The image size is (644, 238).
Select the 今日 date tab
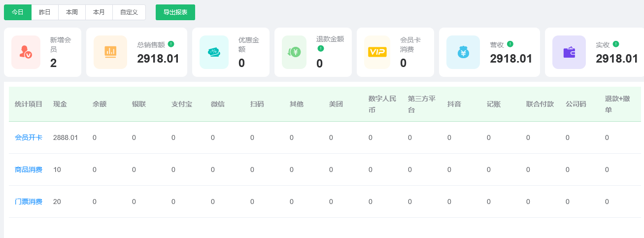18,12
